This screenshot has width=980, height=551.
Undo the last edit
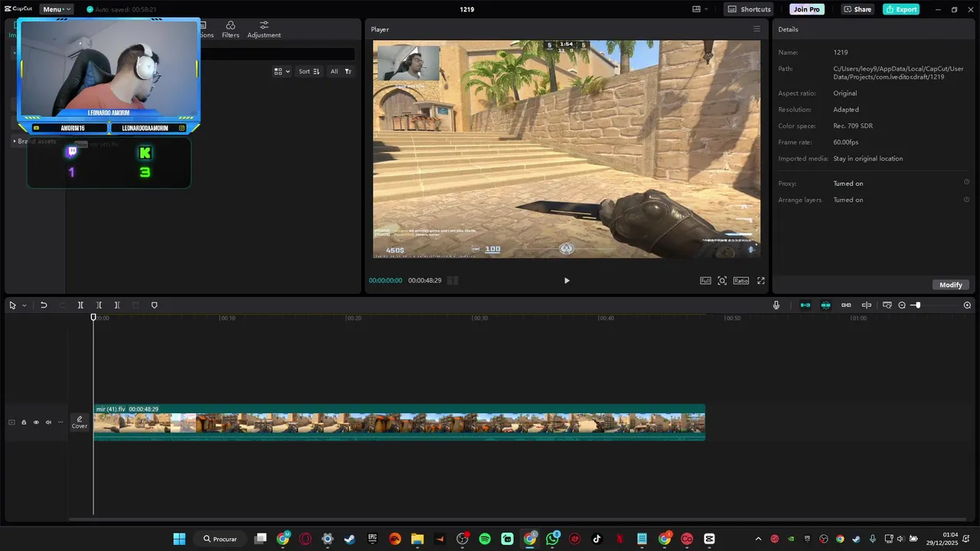pos(44,305)
